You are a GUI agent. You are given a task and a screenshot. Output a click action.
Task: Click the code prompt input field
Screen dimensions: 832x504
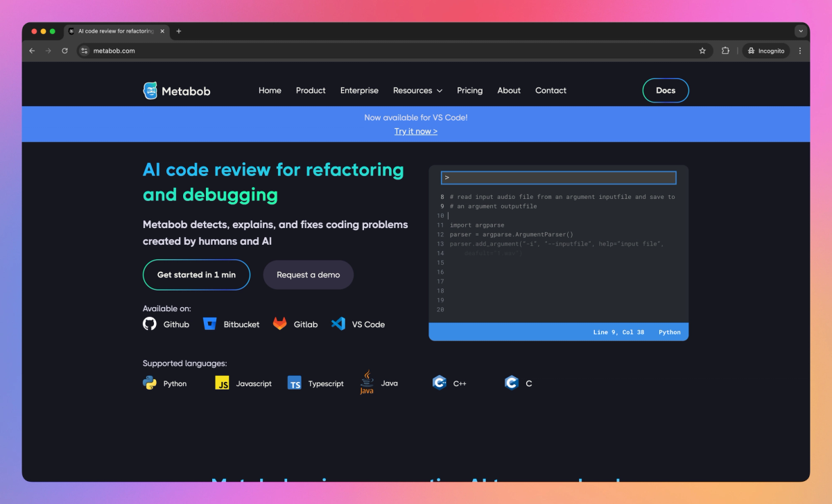(558, 178)
